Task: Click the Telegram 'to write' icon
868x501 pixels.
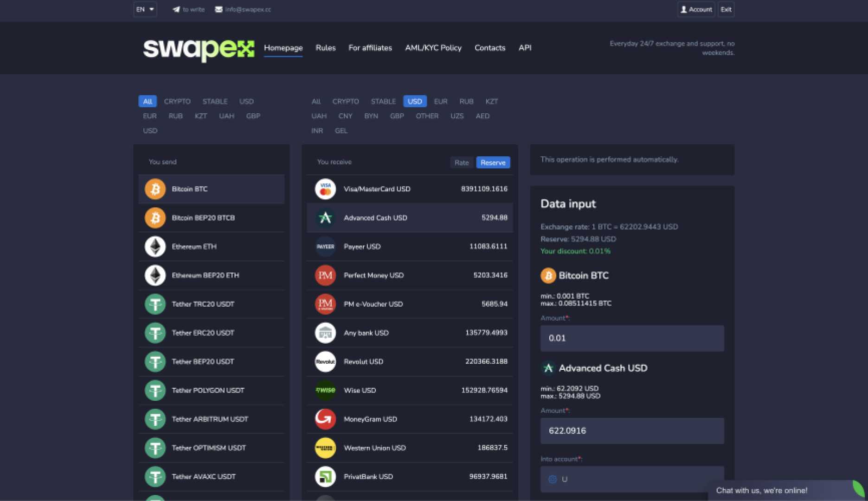Action: tap(176, 9)
